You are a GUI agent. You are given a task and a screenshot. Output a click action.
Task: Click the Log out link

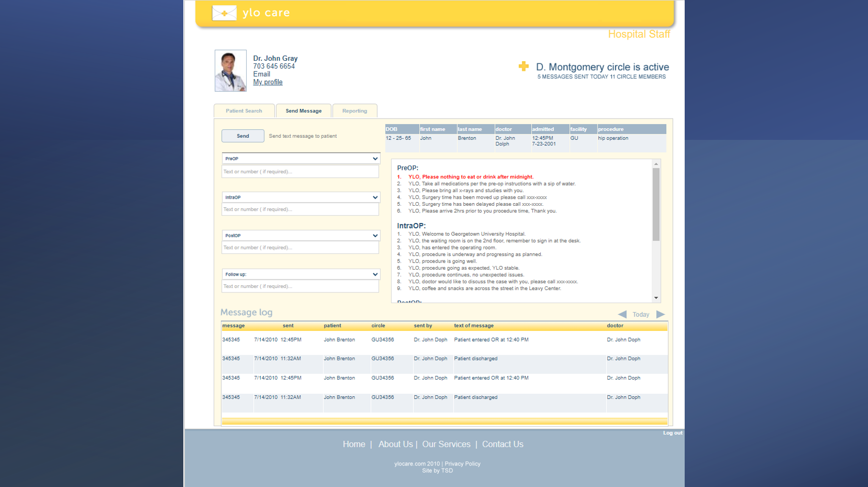click(672, 433)
